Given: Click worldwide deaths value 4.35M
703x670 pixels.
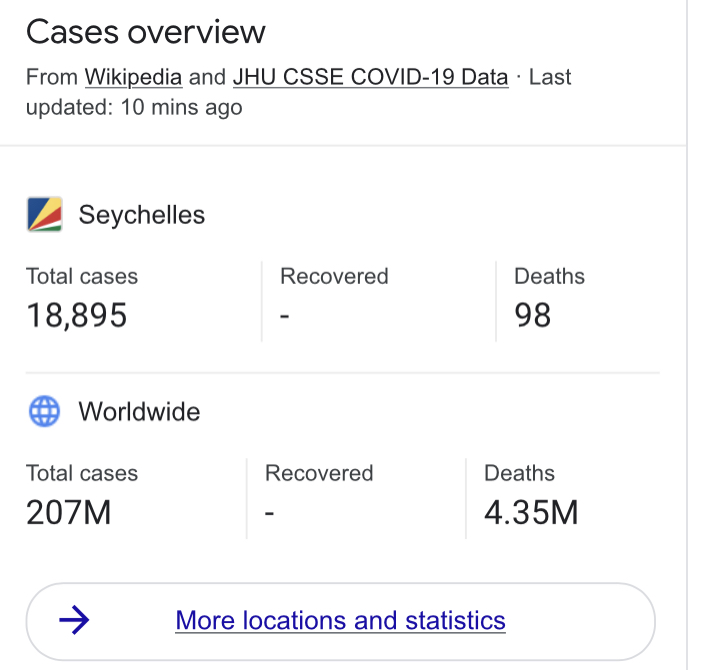Looking at the screenshot, I should tap(531, 513).
